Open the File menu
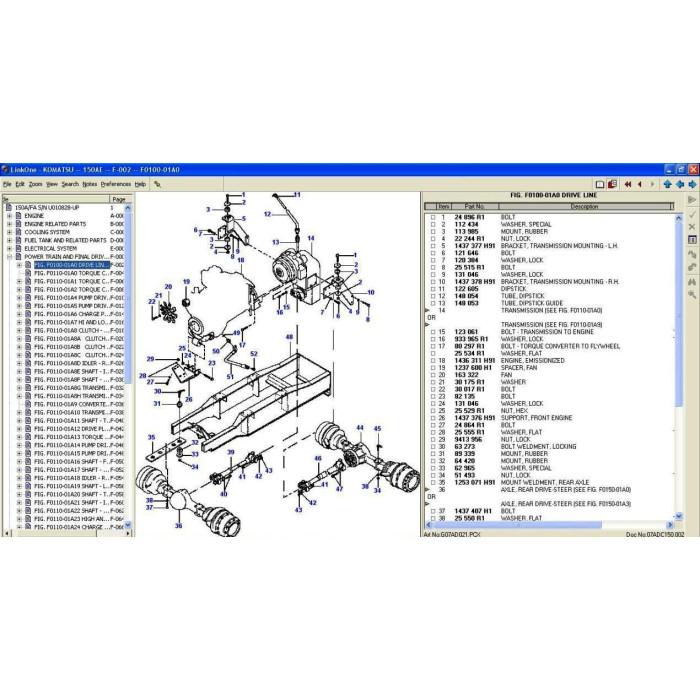This screenshot has width=700, height=700. click(7, 184)
